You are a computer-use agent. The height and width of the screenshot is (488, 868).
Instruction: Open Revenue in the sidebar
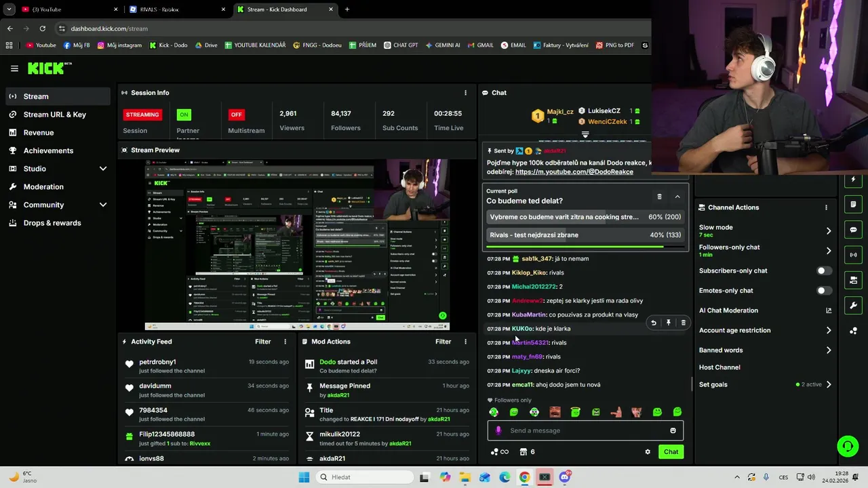(x=39, y=133)
